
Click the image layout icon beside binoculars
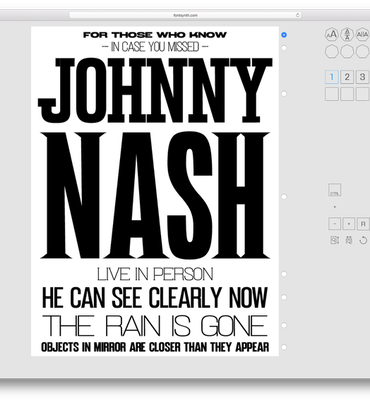coord(334,240)
